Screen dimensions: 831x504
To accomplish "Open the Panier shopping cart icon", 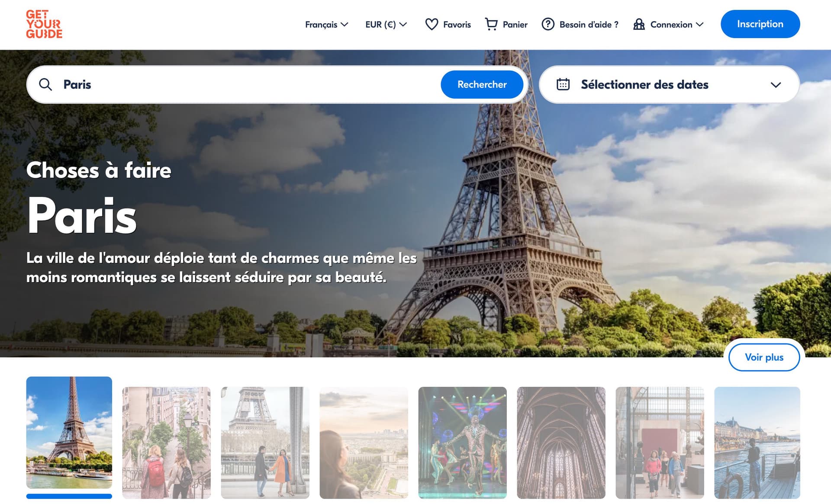I will pos(491,24).
